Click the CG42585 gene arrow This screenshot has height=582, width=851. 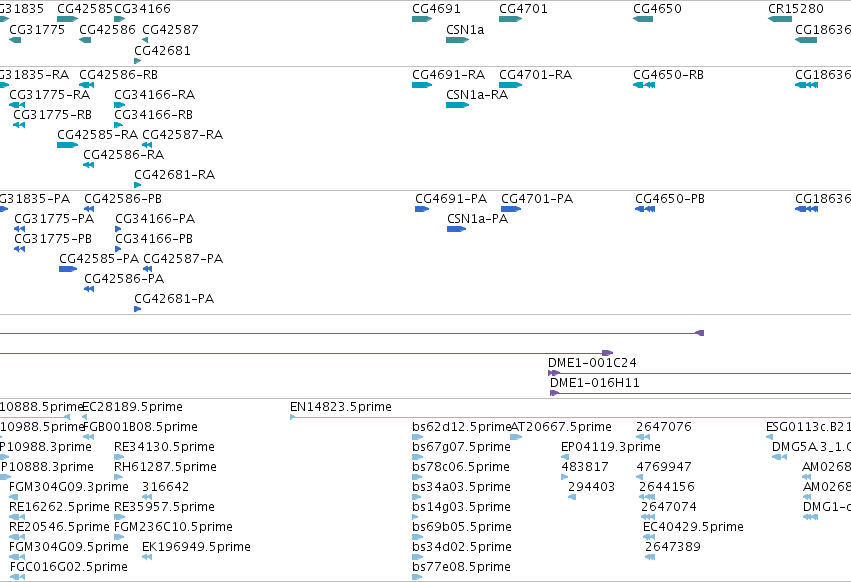point(67,19)
